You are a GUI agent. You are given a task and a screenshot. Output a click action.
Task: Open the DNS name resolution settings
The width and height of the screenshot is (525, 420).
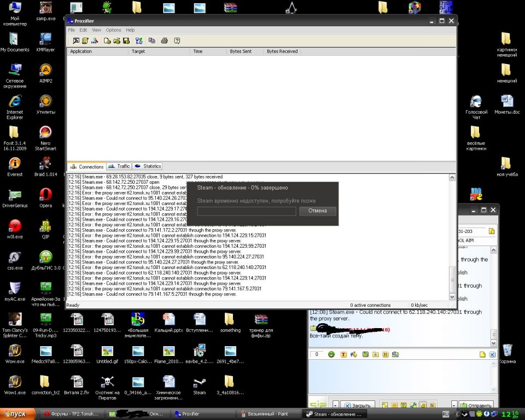[x=95, y=41]
